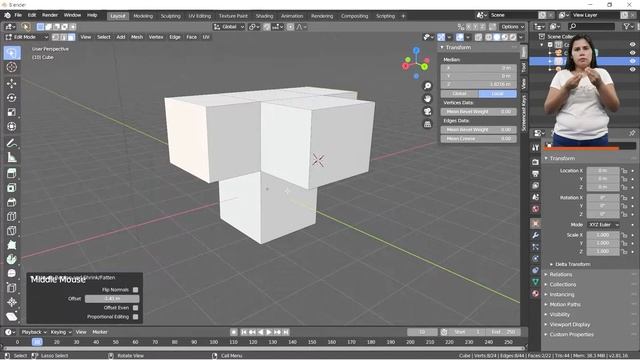
Task: Select the Extrude Region tool
Action: 12,173
